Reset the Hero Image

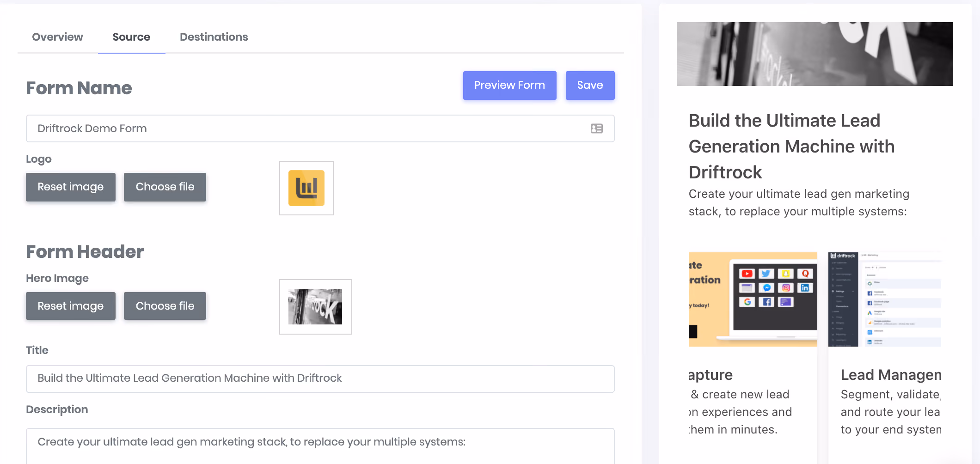(x=71, y=306)
